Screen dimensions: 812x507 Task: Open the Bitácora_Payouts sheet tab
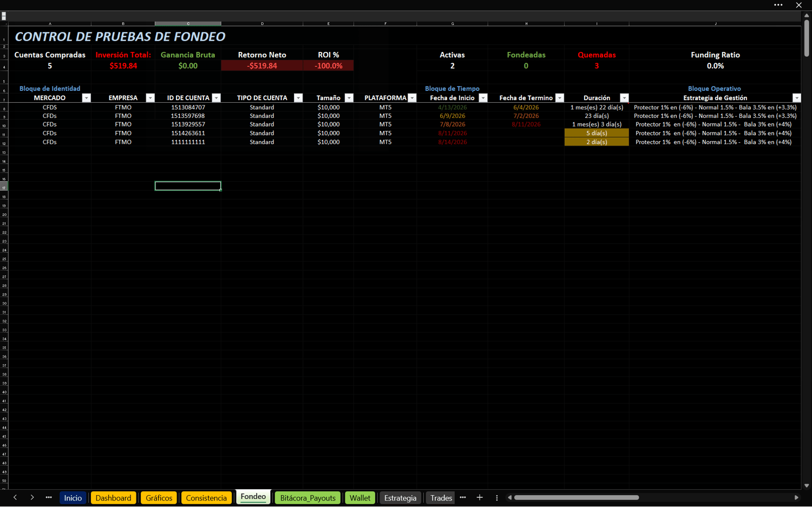coord(307,498)
